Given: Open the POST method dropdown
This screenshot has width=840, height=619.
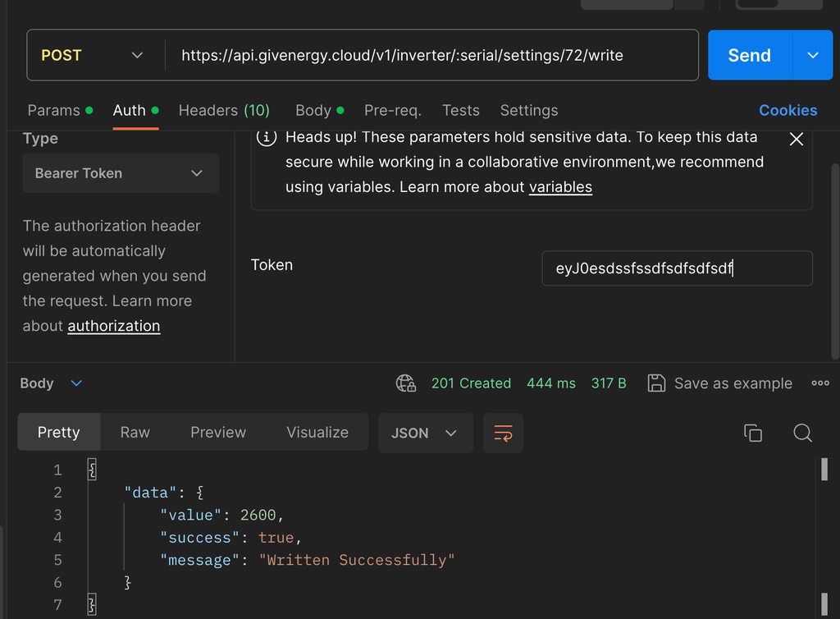Looking at the screenshot, I should pos(92,56).
